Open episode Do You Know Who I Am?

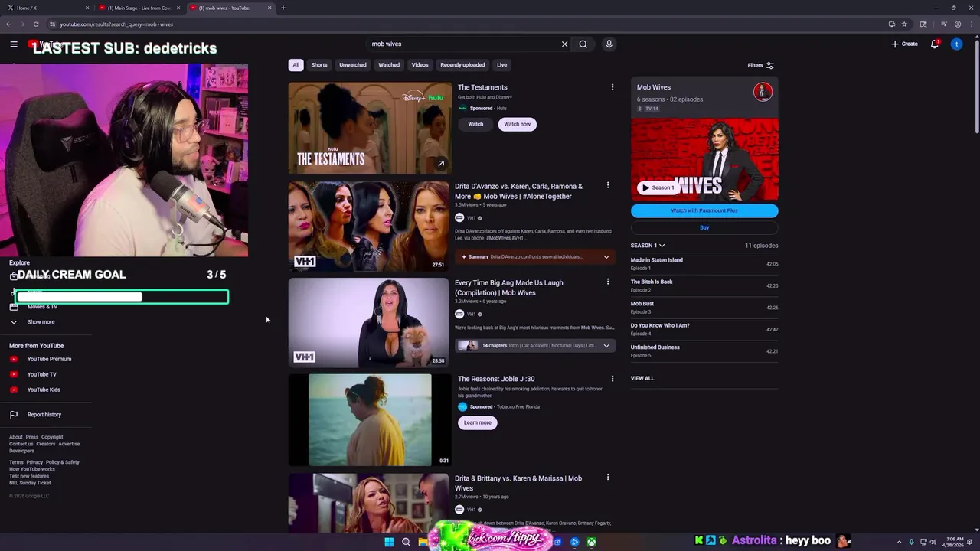point(704,329)
